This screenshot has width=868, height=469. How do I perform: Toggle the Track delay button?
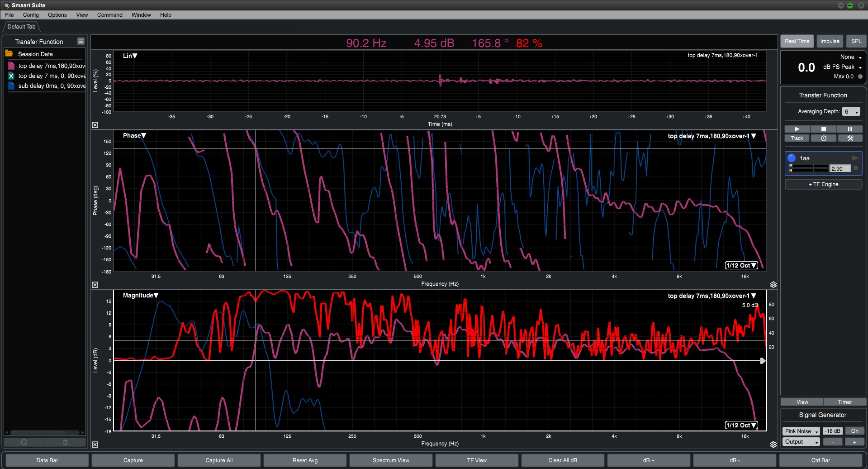(x=797, y=138)
